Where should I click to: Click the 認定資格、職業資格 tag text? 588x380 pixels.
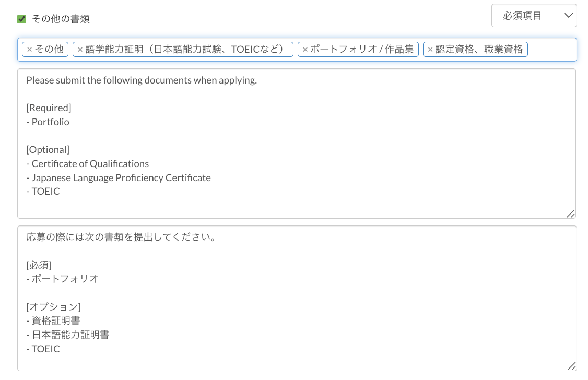coord(479,50)
